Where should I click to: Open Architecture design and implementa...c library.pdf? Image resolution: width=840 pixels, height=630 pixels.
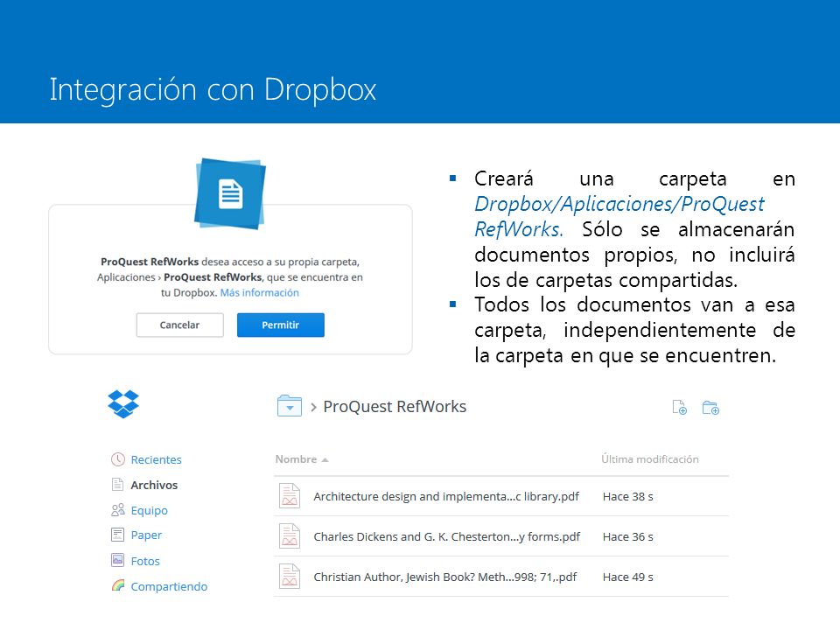tap(446, 497)
